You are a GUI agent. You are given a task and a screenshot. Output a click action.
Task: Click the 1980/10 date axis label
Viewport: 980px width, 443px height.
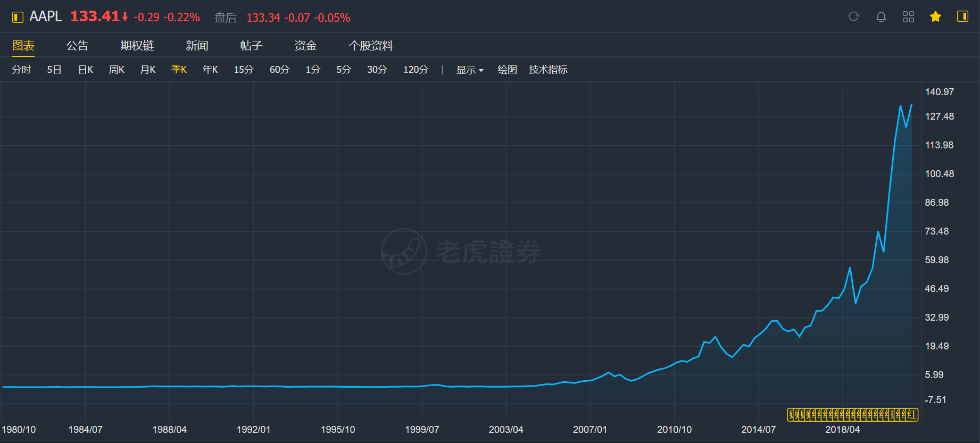(19, 430)
